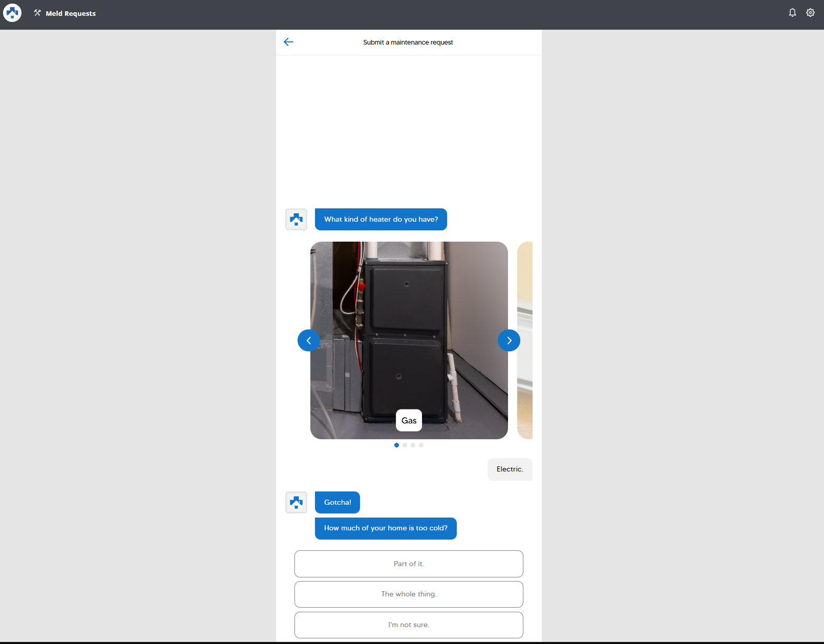Click bot avatar beside heater question
This screenshot has height=644, width=824.
click(296, 220)
